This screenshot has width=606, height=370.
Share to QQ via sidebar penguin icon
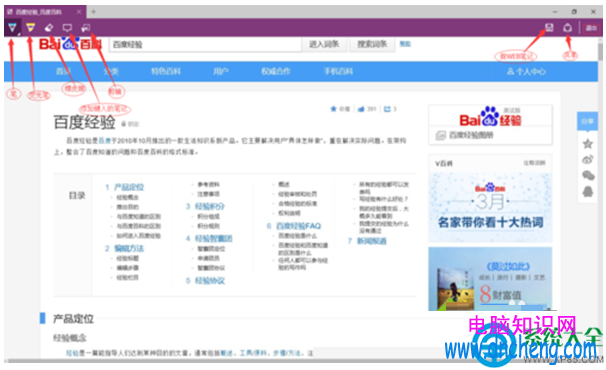[588, 191]
